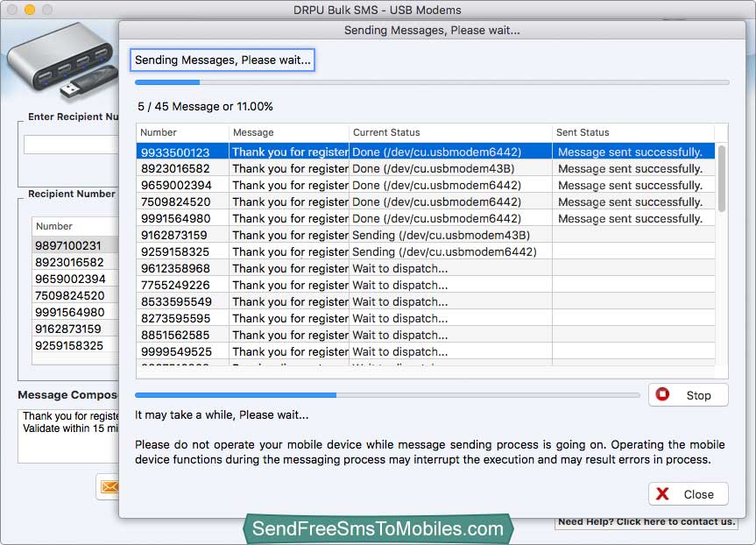Click the red Stop icon
Image resolution: width=756 pixels, height=545 pixels.
[662, 394]
